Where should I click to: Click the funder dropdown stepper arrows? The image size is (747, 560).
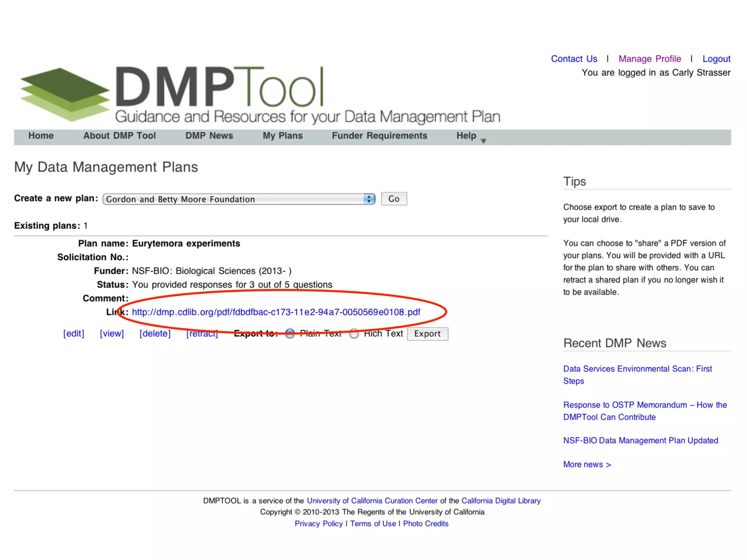[x=369, y=199]
